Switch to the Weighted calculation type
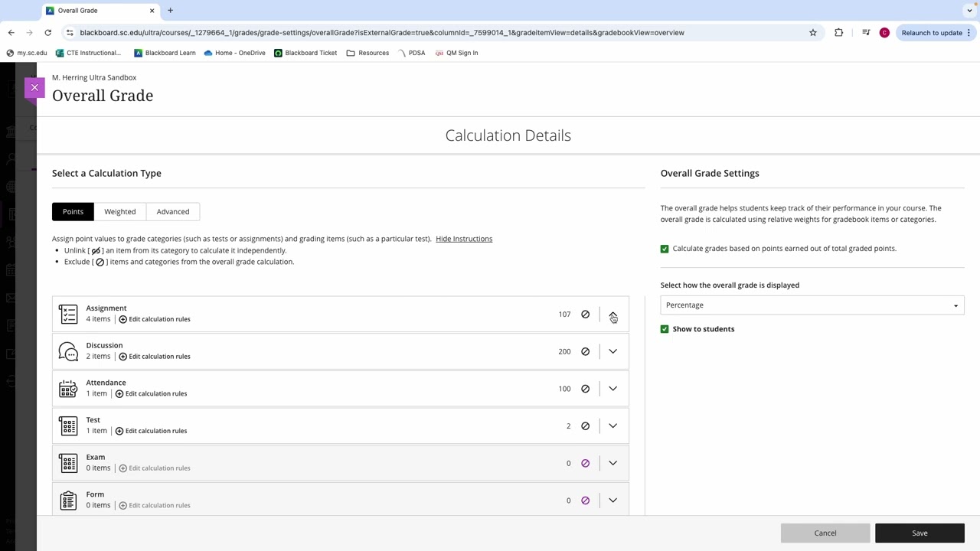980x551 pixels. click(x=120, y=212)
